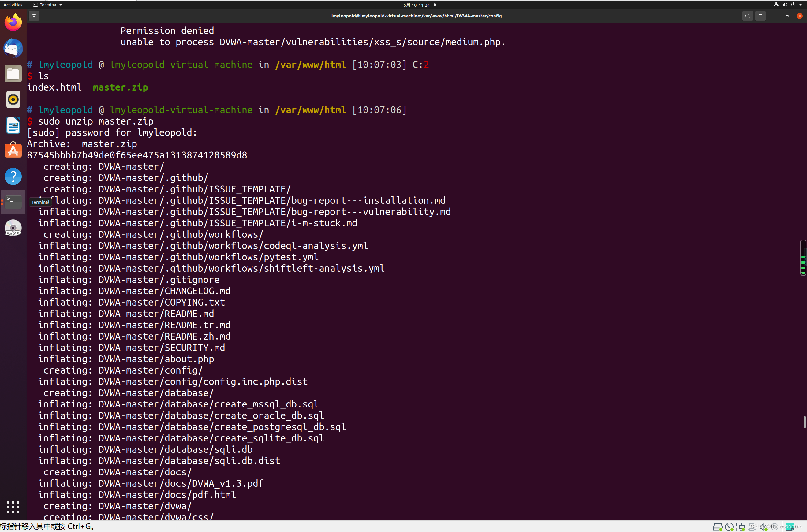This screenshot has width=807, height=532.
Task: Click index.html in the ls output
Action: (x=54, y=87)
